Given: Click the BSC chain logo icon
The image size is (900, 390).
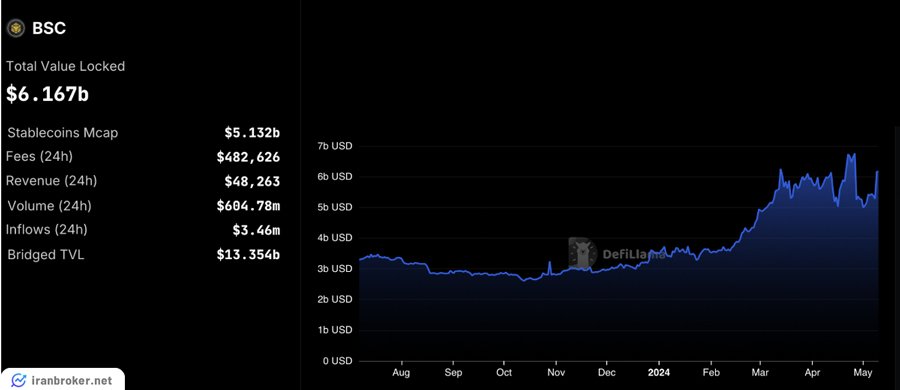Looking at the screenshot, I should (x=17, y=28).
